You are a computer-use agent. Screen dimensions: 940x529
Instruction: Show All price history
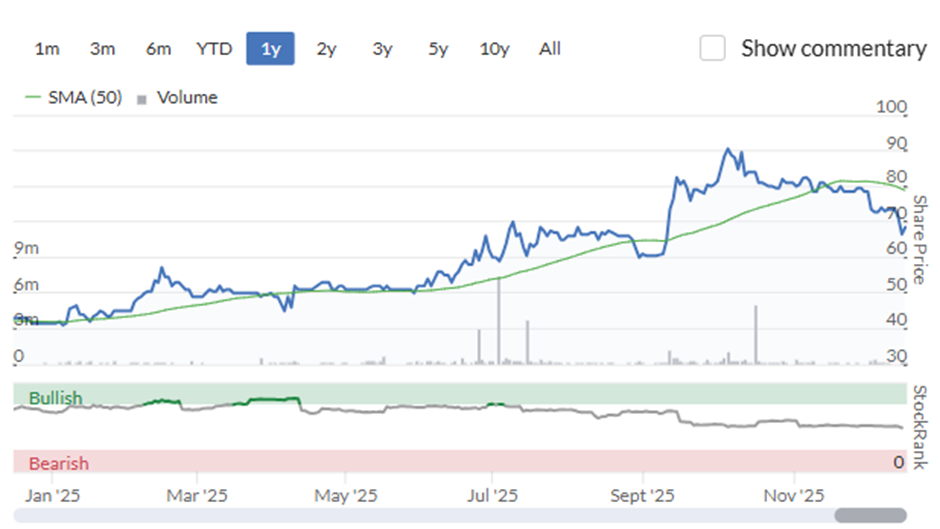coord(550,49)
